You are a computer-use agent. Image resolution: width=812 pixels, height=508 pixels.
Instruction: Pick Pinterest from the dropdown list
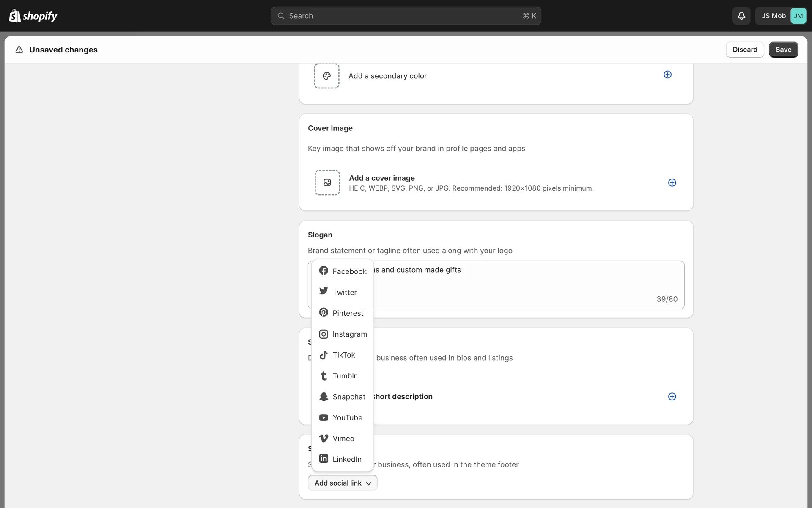coord(343,313)
